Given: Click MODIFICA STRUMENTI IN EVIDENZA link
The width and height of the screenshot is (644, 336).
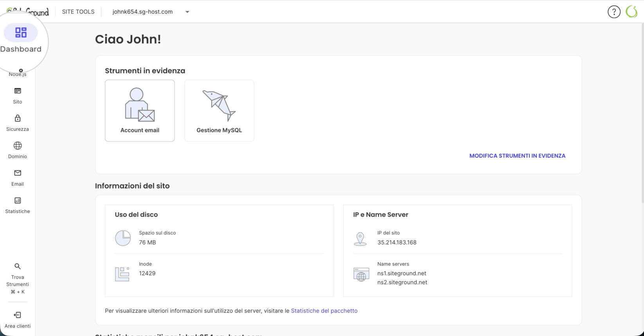Looking at the screenshot, I should point(517,156).
